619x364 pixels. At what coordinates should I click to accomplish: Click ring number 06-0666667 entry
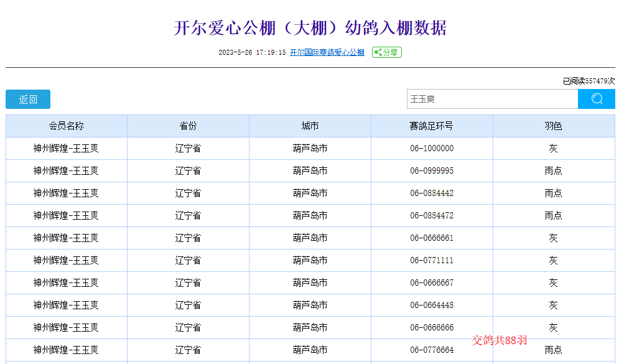pos(432,283)
